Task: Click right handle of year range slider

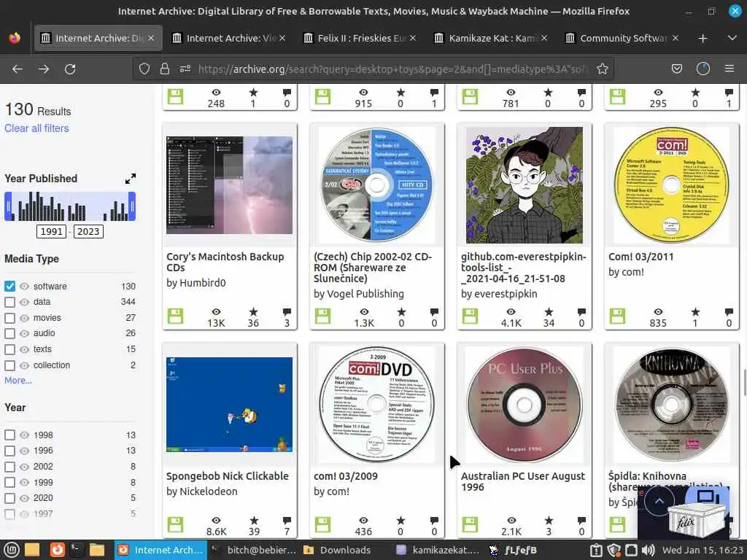Action: [132, 206]
